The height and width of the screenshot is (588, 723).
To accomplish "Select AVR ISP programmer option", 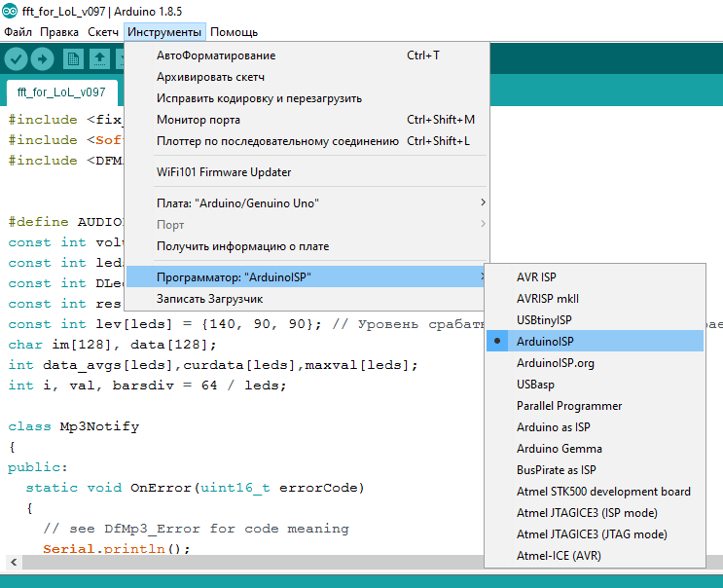I will (x=536, y=276).
